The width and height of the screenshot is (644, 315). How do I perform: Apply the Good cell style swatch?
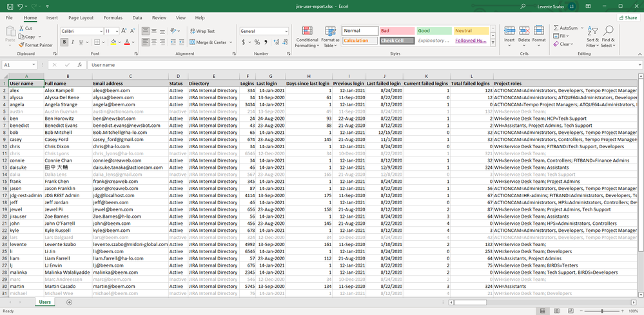pos(433,31)
